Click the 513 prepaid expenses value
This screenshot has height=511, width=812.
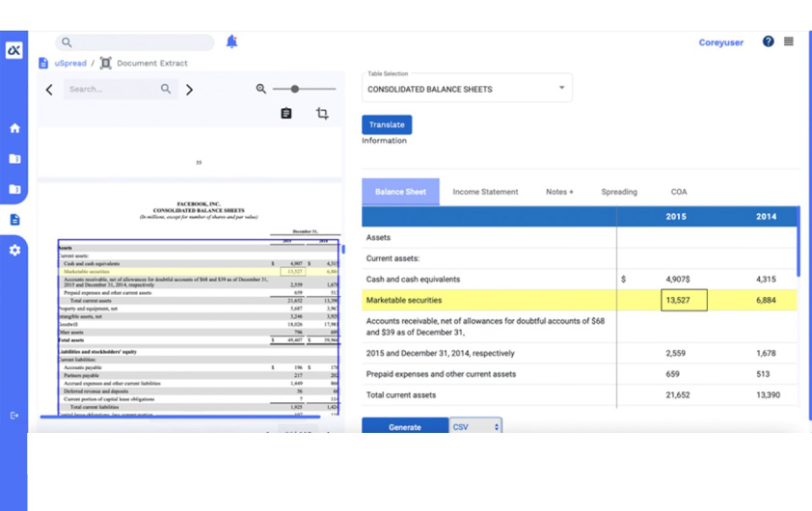(762, 374)
